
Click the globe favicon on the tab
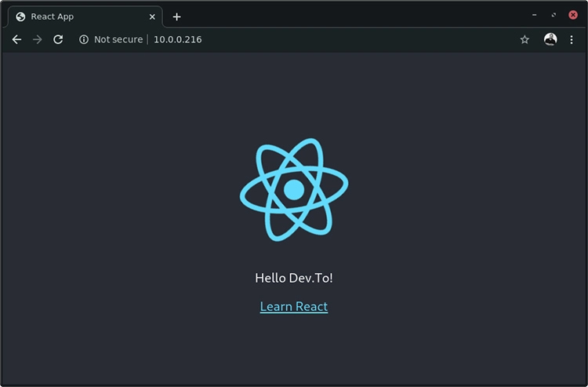pyautogui.click(x=20, y=17)
